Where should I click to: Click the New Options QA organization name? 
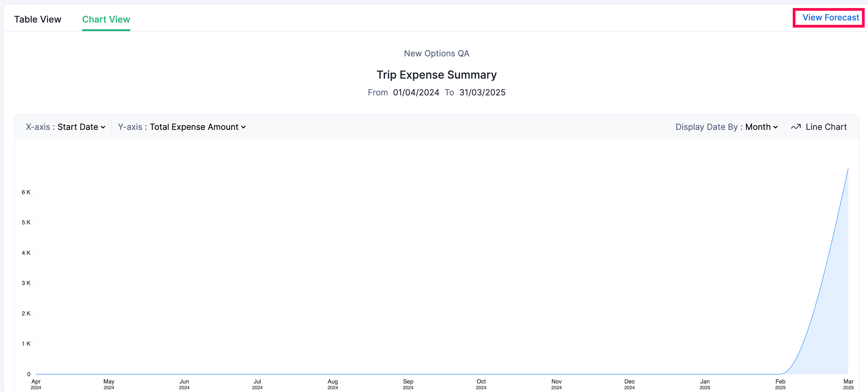436,53
